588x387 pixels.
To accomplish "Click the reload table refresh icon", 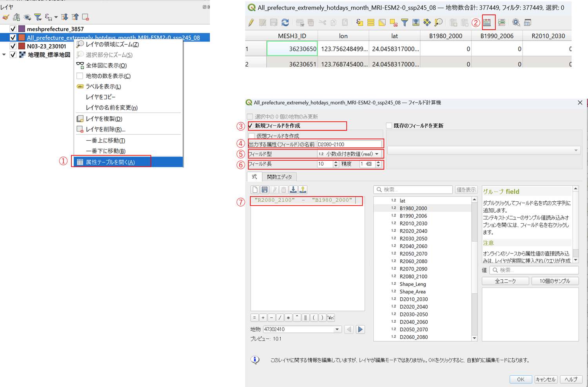I will [285, 23].
